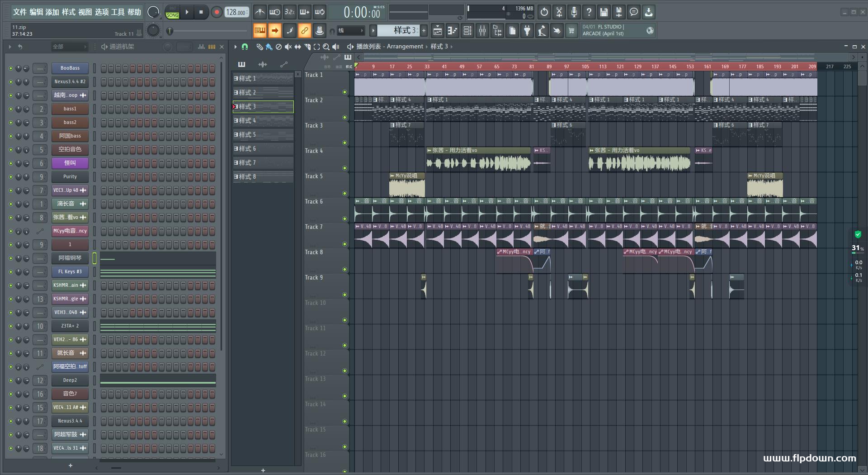Open the browser icon

(497, 31)
